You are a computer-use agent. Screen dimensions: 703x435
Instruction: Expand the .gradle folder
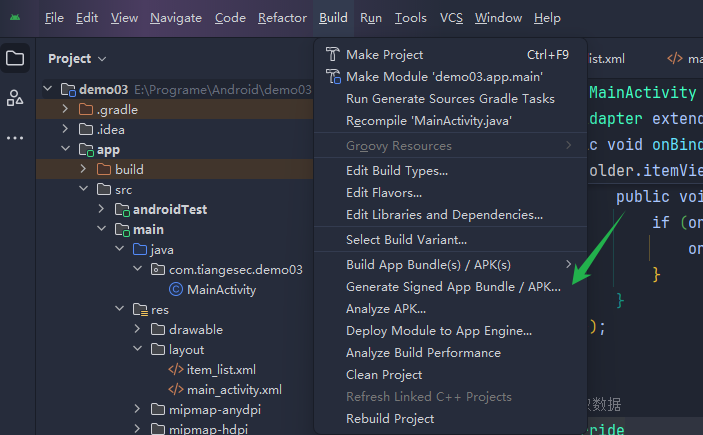(x=65, y=109)
